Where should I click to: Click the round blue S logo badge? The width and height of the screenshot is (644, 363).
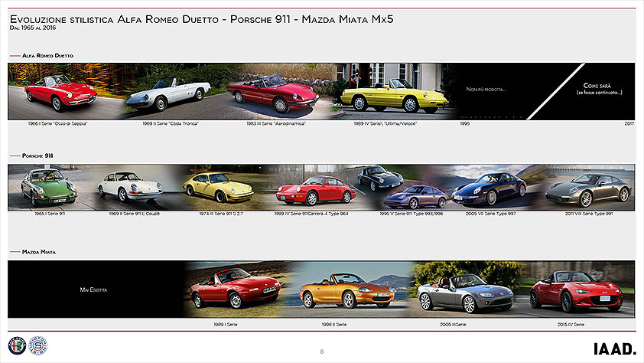[37, 345]
